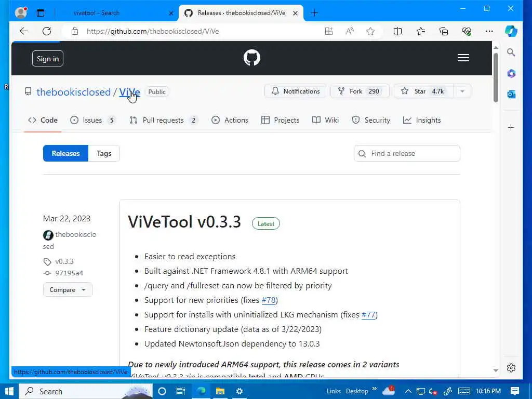Go to GitHub home via Octocat logo
Screen dimensions: 532x399
pyautogui.click(x=252, y=58)
